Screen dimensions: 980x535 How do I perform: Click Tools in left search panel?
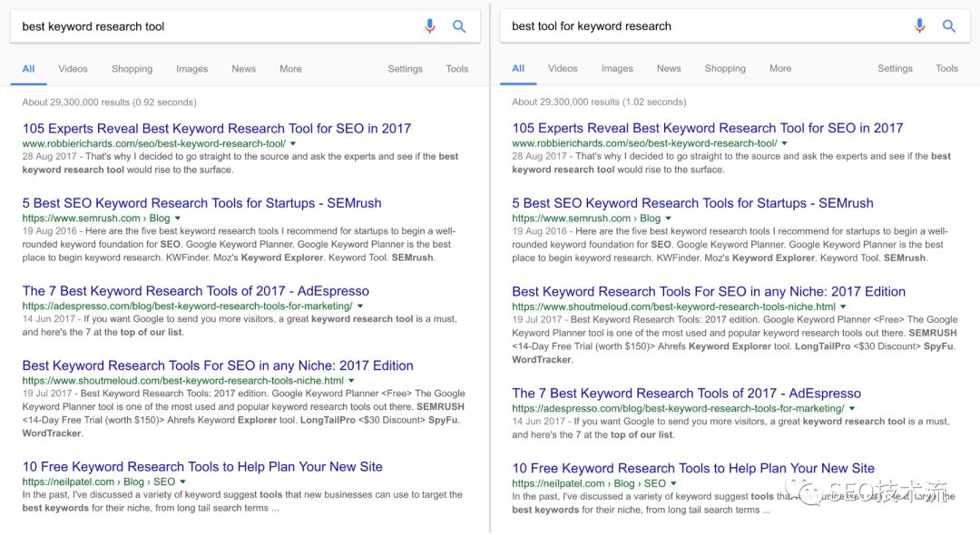click(x=457, y=69)
